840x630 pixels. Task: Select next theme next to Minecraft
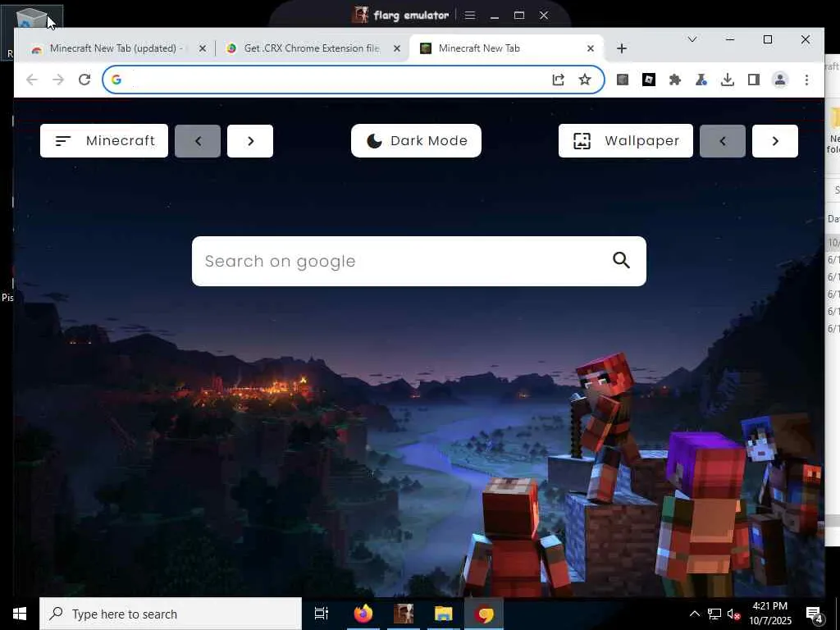250,141
